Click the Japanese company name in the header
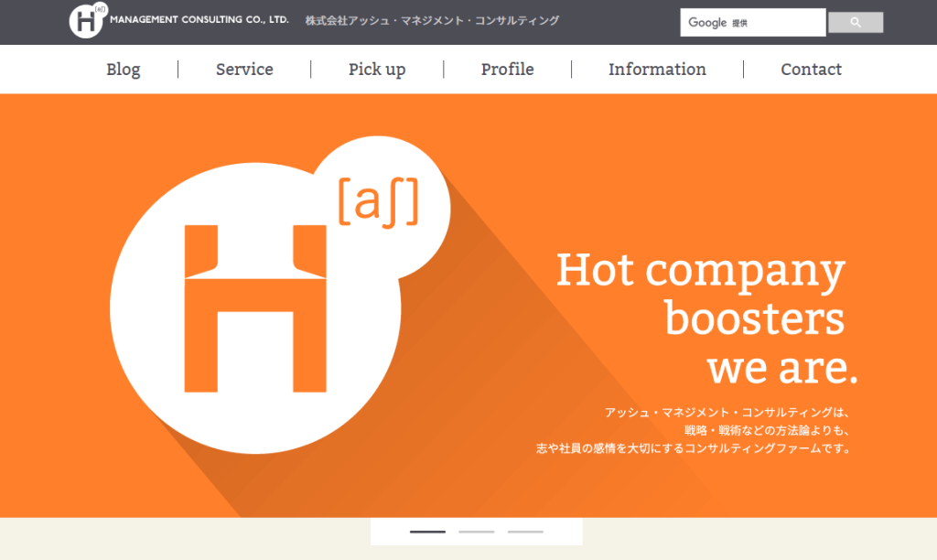Screen dimensions: 937x560 coord(432,20)
